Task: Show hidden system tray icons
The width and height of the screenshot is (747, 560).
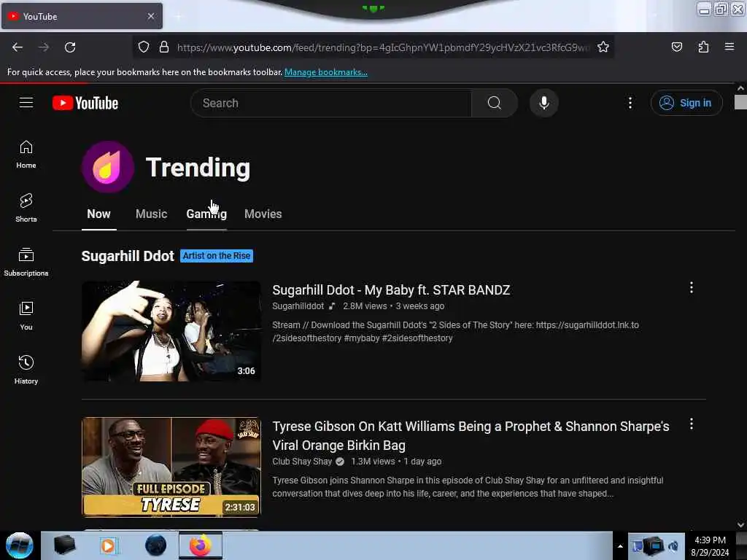Action: point(620,546)
